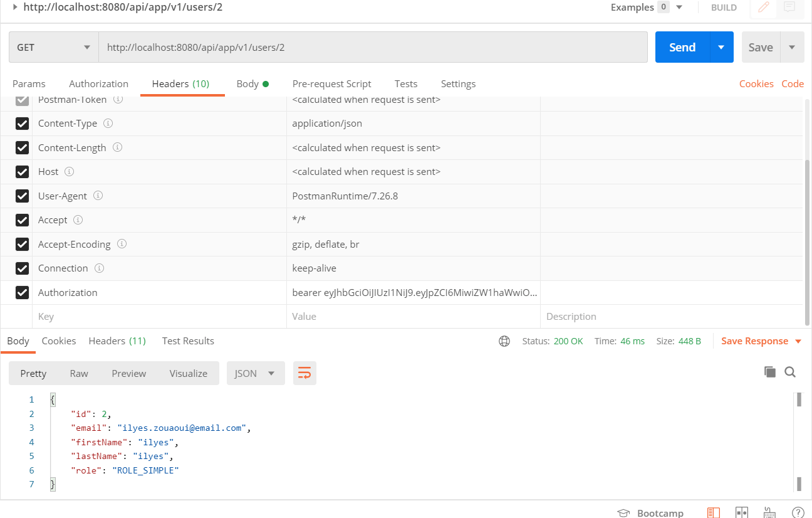The height and width of the screenshot is (518, 812).
Task: Expand the JSON format dropdown
Action: (x=255, y=373)
